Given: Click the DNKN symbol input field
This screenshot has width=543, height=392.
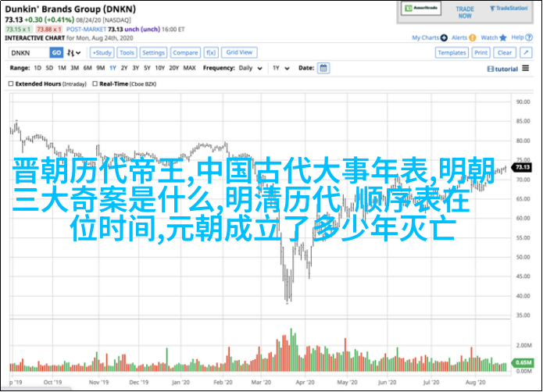Looking at the screenshot, I should (29, 53).
